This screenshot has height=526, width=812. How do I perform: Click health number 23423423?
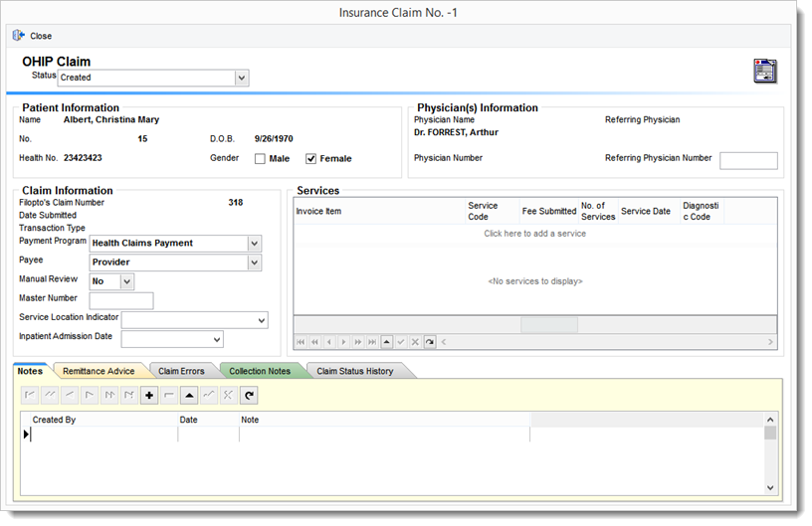click(x=83, y=158)
